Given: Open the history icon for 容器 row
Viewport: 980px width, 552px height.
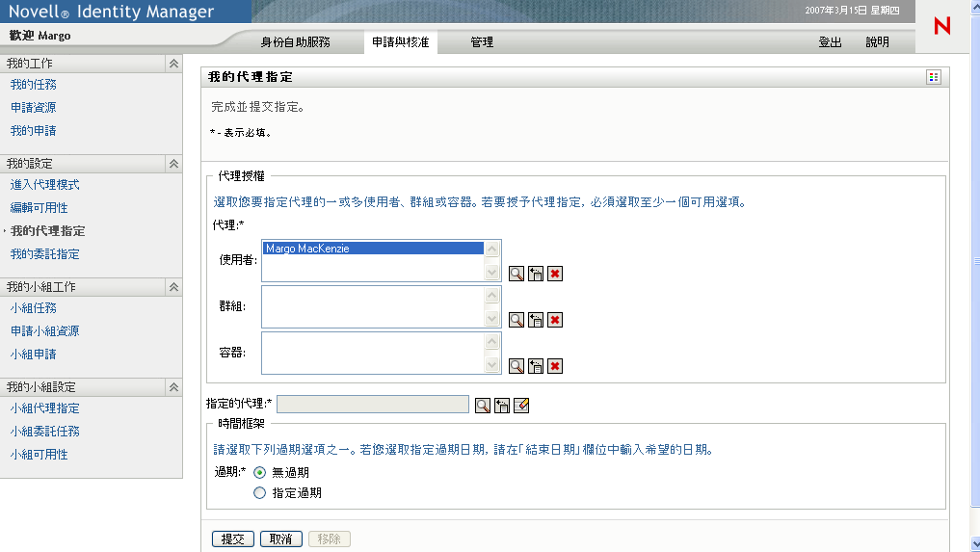Looking at the screenshot, I should coord(536,366).
